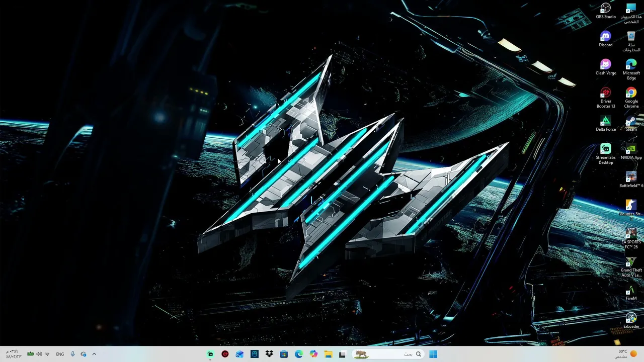
Task: Launch Copilot from the taskbar
Action: click(313, 354)
